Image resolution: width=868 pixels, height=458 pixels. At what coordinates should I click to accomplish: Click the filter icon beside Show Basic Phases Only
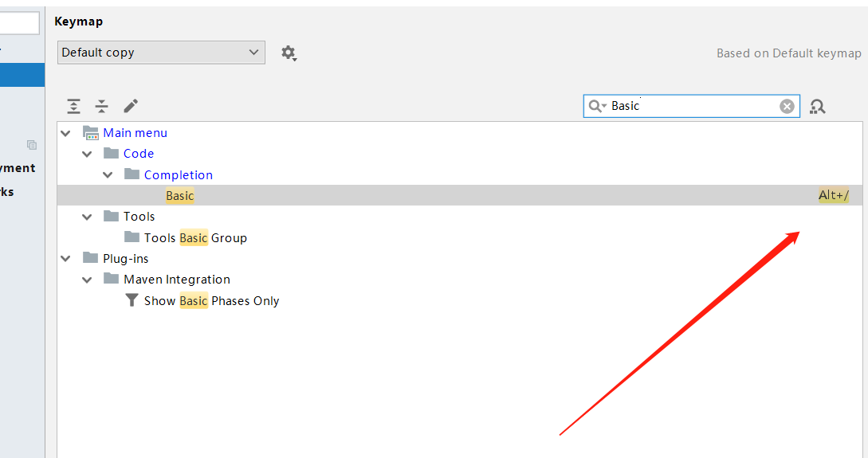[x=132, y=300]
